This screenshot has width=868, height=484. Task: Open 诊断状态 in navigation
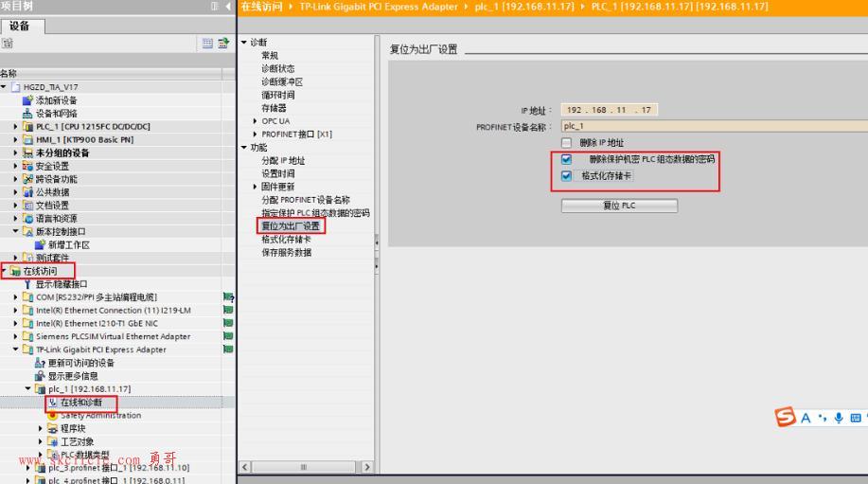[278, 68]
